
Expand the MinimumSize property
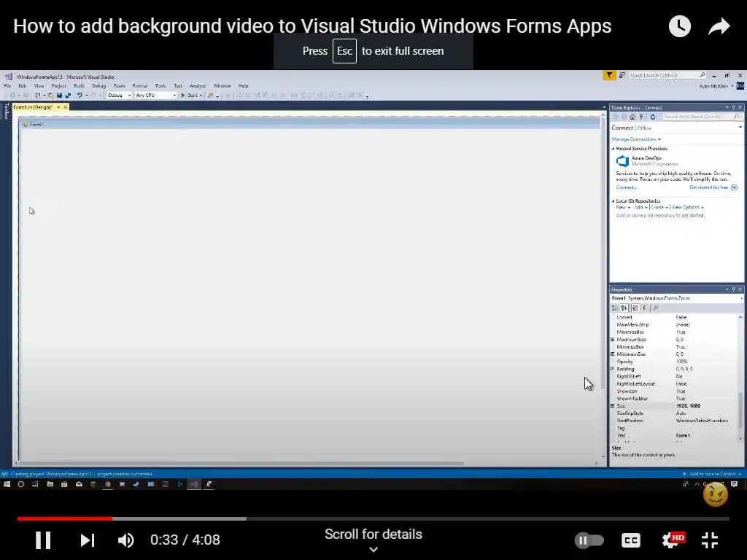click(613, 354)
